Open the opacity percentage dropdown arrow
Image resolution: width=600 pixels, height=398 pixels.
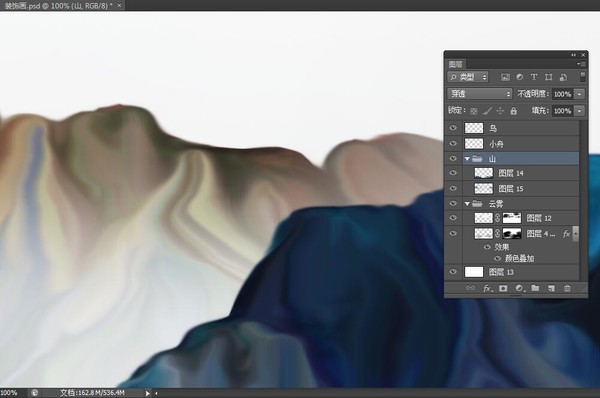(580, 94)
